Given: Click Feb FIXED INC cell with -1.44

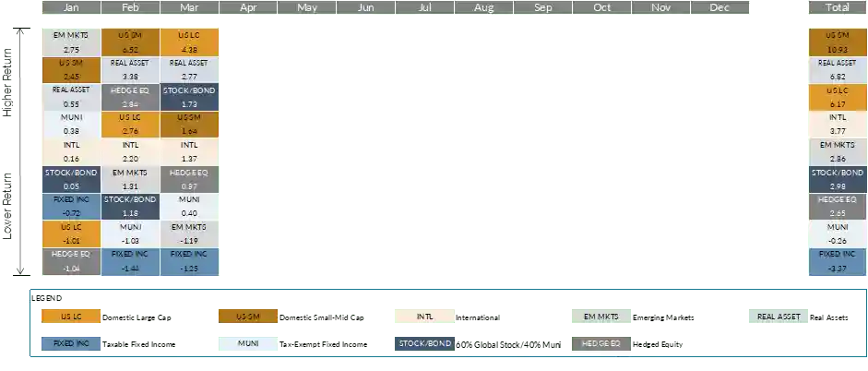Looking at the screenshot, I should coord(131,261).
